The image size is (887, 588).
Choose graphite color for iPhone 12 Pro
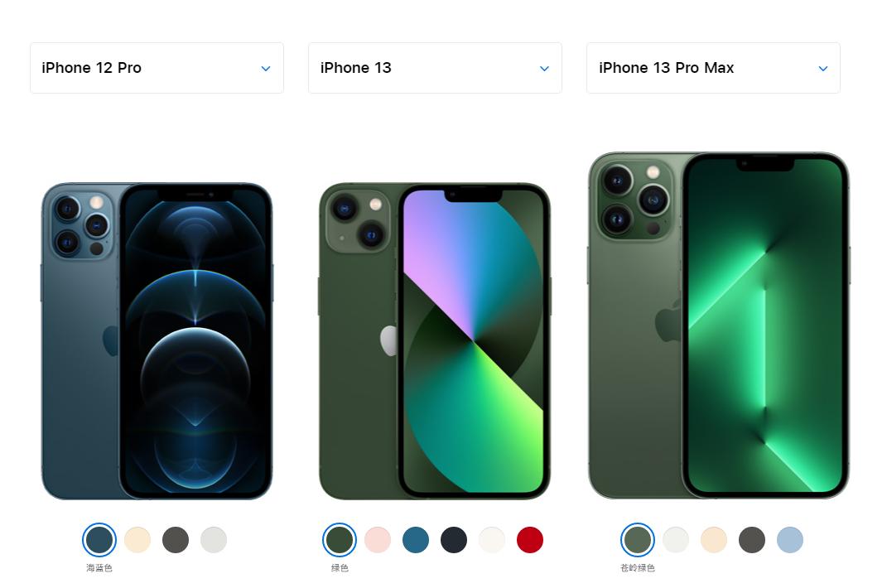(x=176, y=540)
